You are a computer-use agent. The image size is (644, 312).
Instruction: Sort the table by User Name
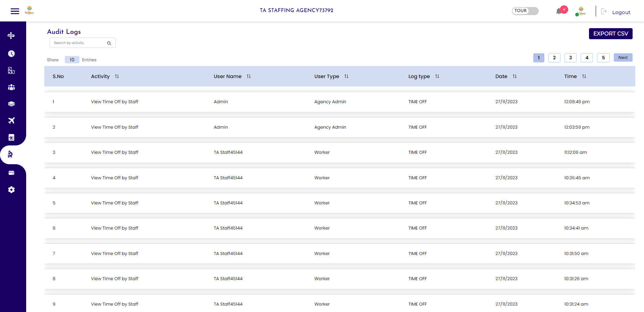(x=249, y=76)
